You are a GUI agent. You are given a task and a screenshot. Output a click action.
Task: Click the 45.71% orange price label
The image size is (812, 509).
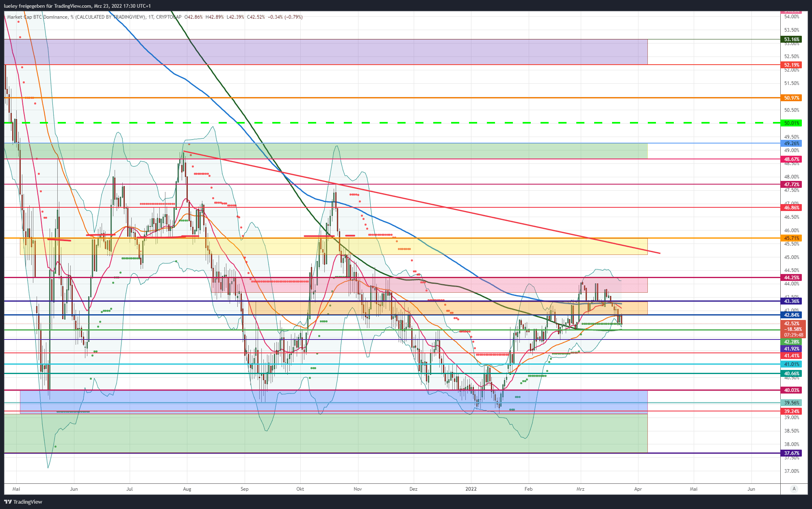(791, 238)
